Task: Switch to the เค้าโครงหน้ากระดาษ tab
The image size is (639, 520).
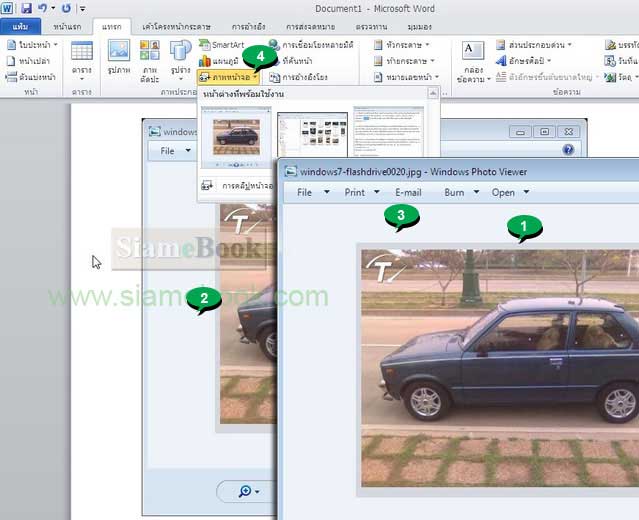Action: pos(176,27)
